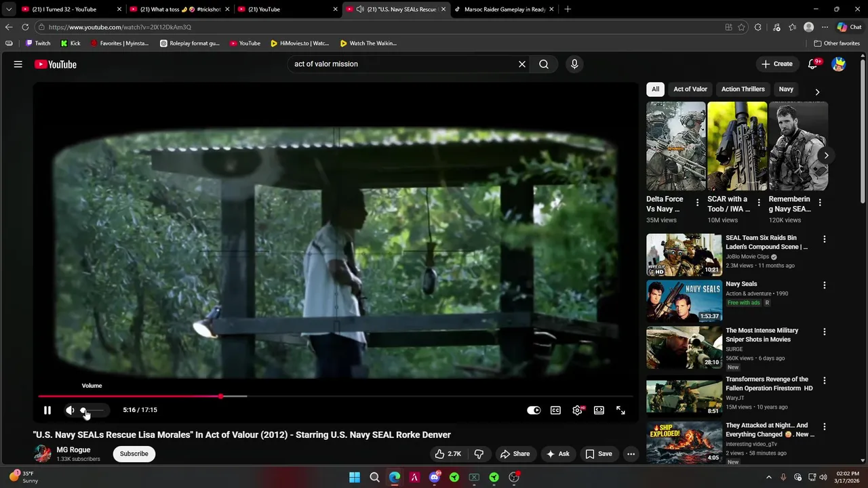Click the volume slider handle

pyautogui.click(x=83, y=410)
